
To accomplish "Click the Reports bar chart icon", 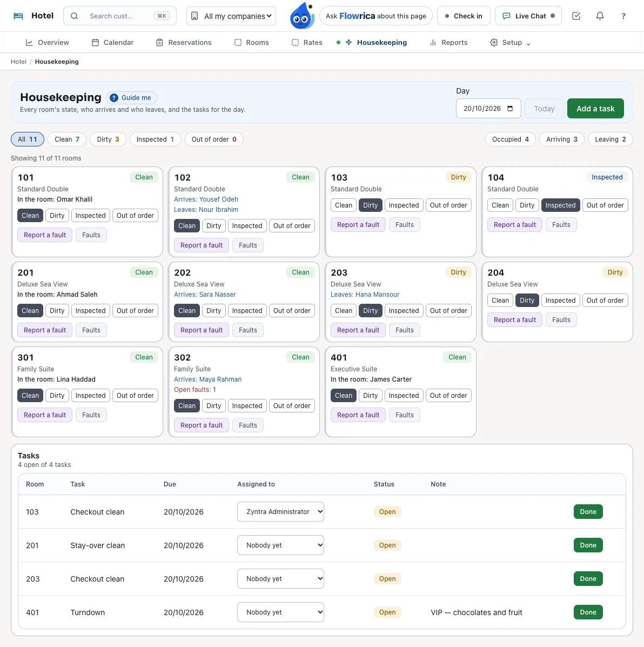I will (433, 43).
